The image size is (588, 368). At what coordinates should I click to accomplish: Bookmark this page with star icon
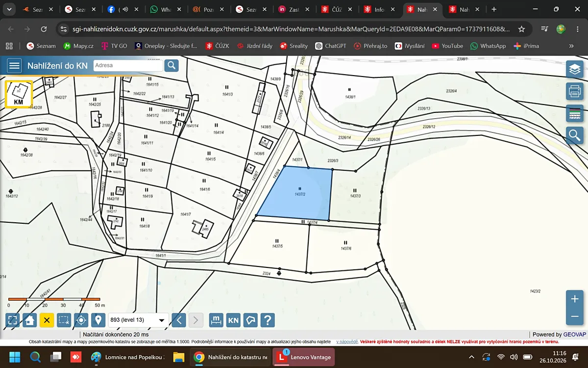[521, 29]
